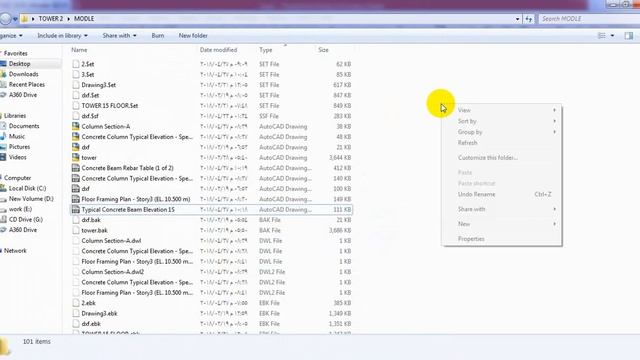This screenshot has height=360, width=640.
Task: Open the Desktop favorite in sidebar
Action: (20, 64)
